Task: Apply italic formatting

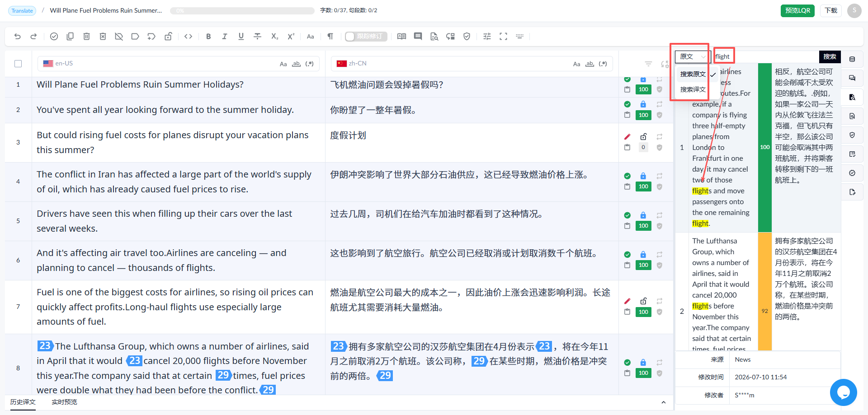Action: 225,37
